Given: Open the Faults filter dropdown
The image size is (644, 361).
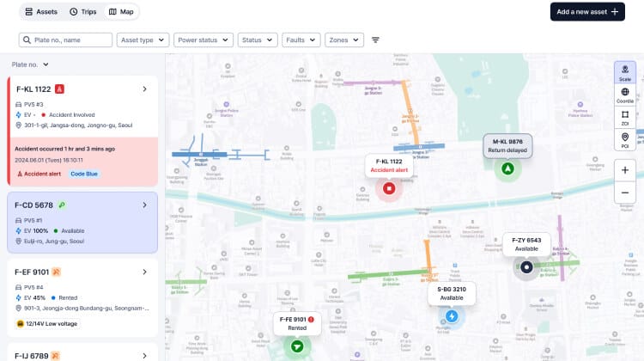Looking at the screenshot, I should (x=301, y=40).
